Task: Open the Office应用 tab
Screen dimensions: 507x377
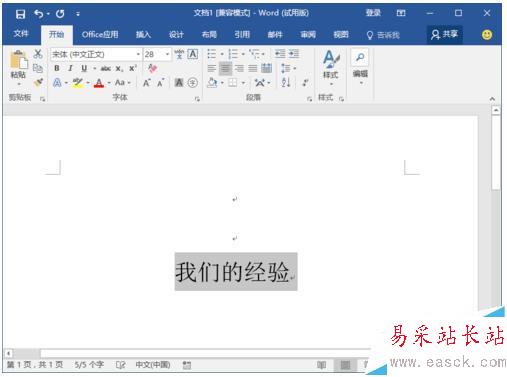Action: tap(100, 34)
